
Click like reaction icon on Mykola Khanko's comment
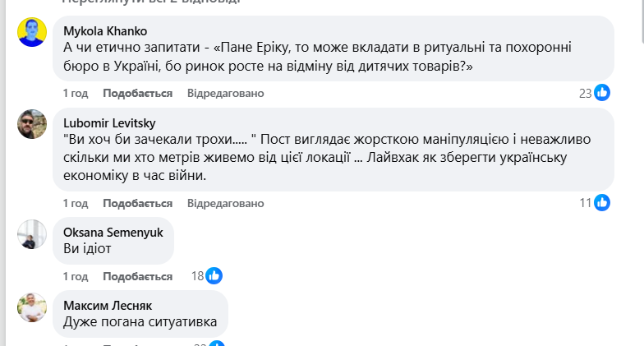coord(602,93)
